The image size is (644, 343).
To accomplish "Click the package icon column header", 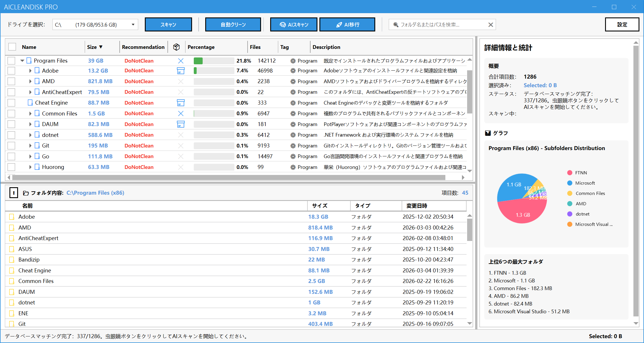I will click(177, 47).
